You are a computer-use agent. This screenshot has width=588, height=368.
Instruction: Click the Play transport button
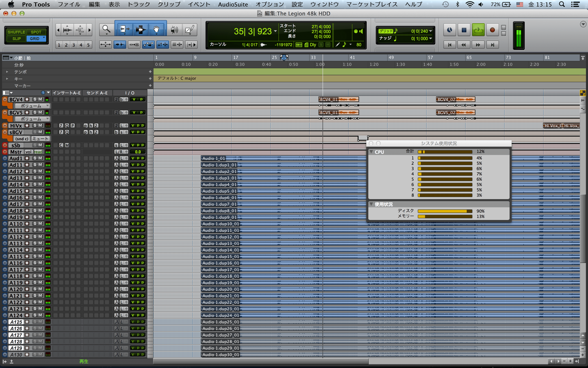478,30
